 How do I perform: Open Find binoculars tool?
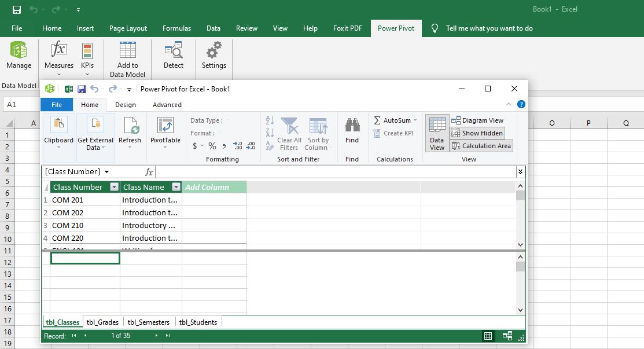click(352, 126)
